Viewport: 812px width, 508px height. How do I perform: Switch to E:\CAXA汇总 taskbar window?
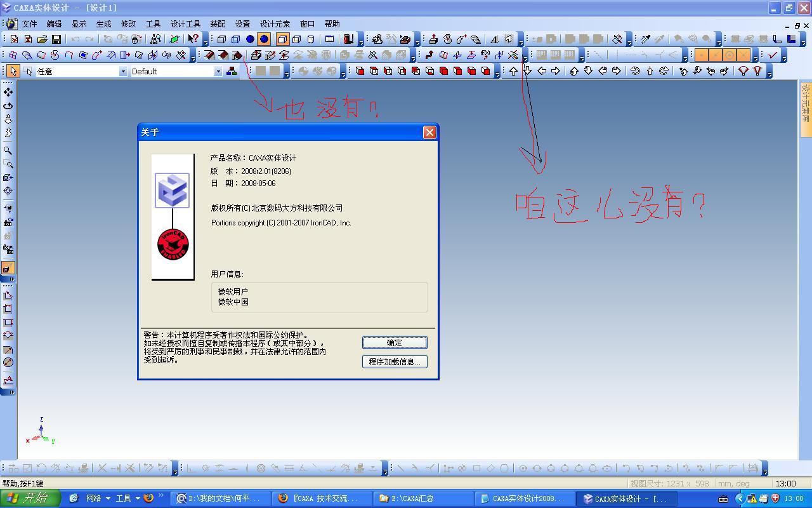[424, 498]
